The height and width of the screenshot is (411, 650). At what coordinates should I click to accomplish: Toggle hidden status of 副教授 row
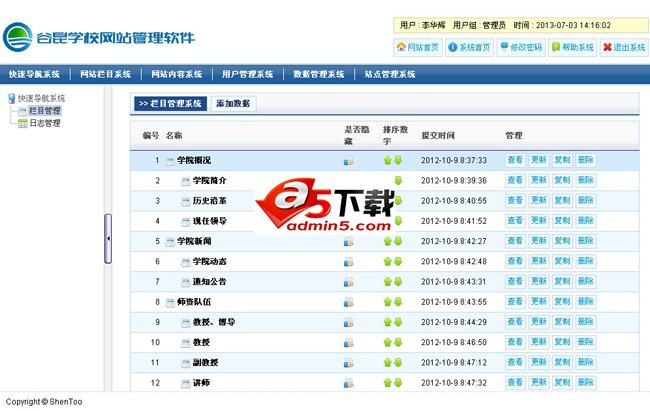pos(348,363)
